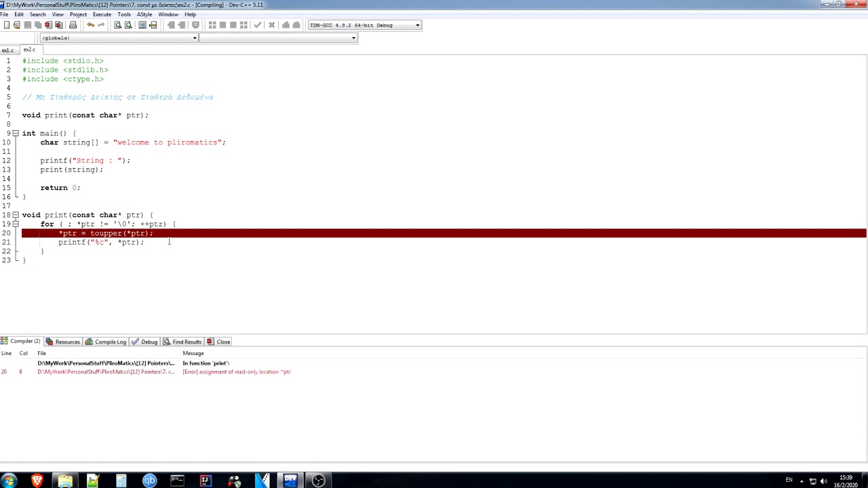Switch to the Compiler (2) bottom tab
Image resolution: width=868 pixels, height=488 pixels.
coord(20,342)
